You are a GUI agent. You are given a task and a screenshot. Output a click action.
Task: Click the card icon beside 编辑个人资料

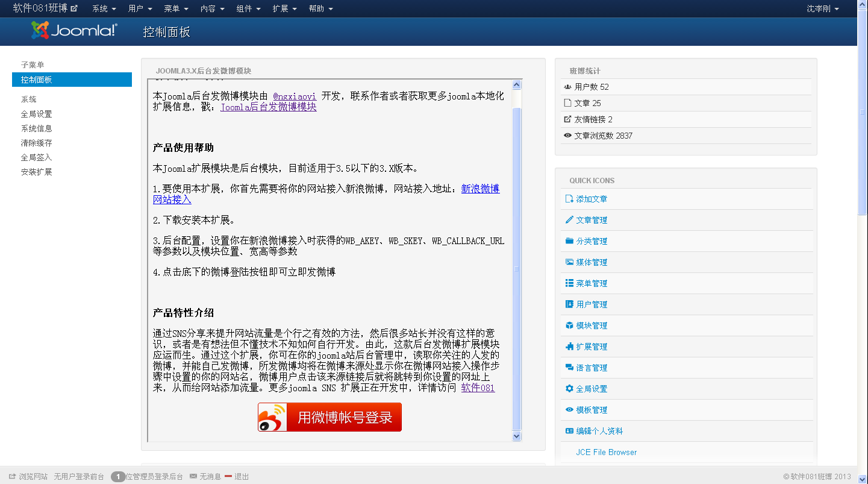pyautogui.click(x=569, y=431)
